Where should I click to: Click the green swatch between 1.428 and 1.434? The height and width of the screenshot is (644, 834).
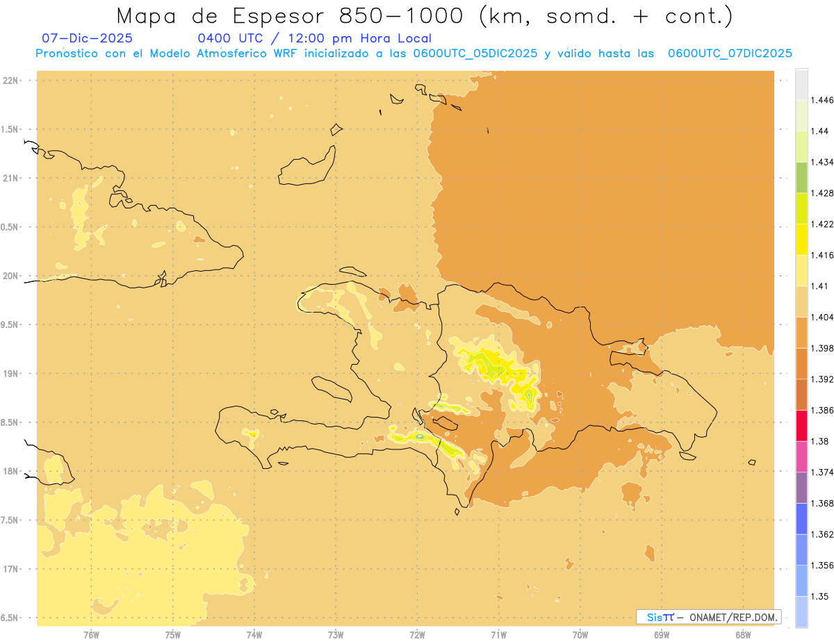801,177
